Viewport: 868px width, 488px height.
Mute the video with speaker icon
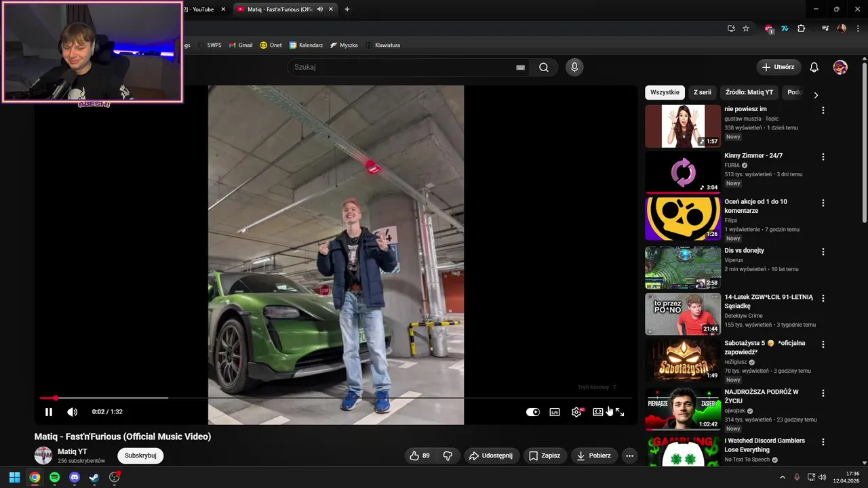pos(73,412)
